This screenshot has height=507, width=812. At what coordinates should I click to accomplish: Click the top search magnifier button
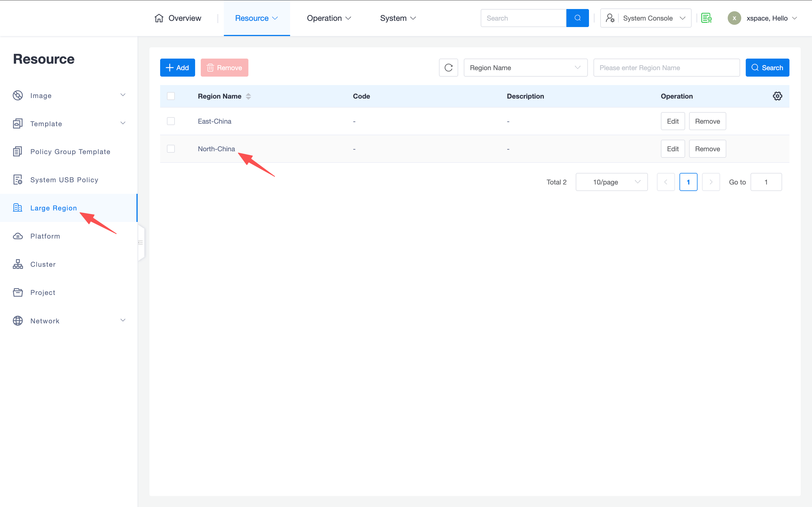(x=577, y=18)
